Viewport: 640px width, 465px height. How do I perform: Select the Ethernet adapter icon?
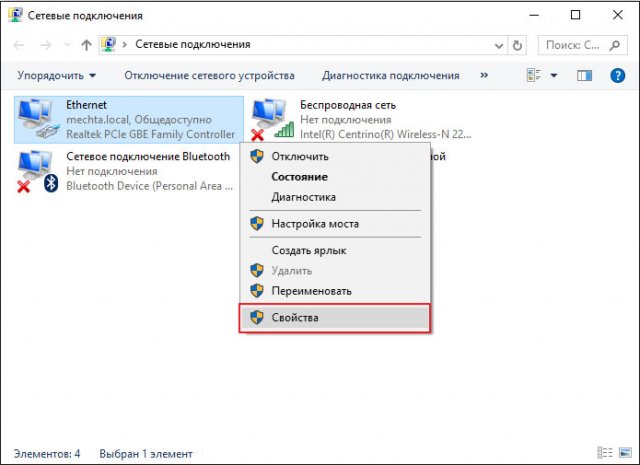(x=37, y=119)
